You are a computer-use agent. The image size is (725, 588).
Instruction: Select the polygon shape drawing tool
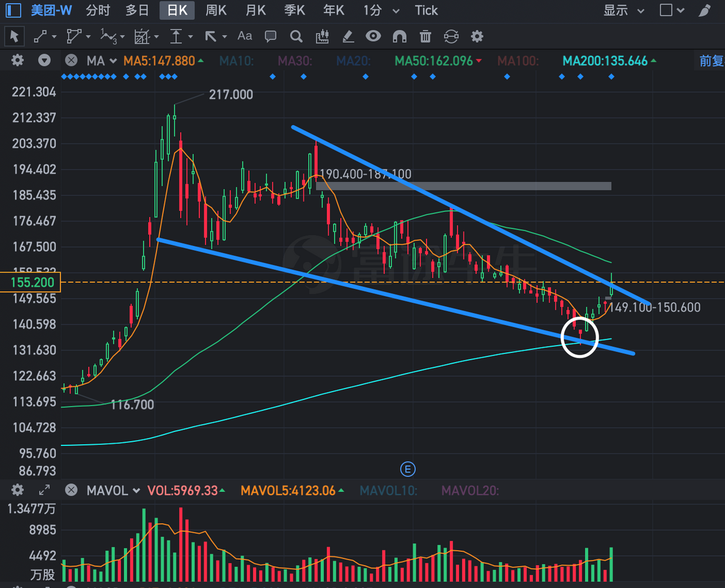(x=74, y=36)
